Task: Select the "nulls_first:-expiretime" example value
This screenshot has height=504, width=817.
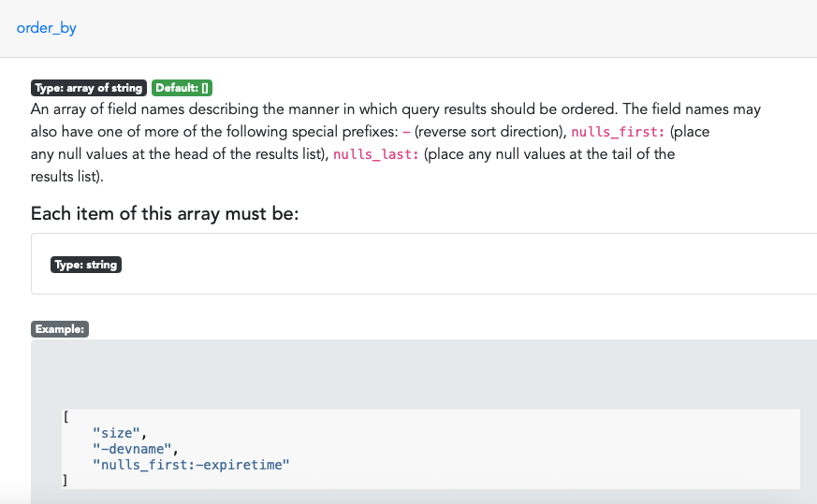Action: (x=191, y=465)
